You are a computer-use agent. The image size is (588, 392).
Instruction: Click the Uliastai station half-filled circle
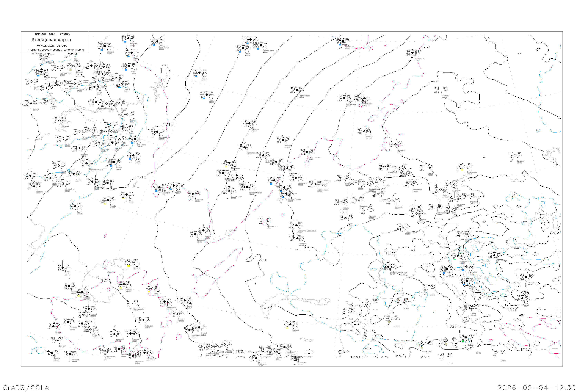526,277
